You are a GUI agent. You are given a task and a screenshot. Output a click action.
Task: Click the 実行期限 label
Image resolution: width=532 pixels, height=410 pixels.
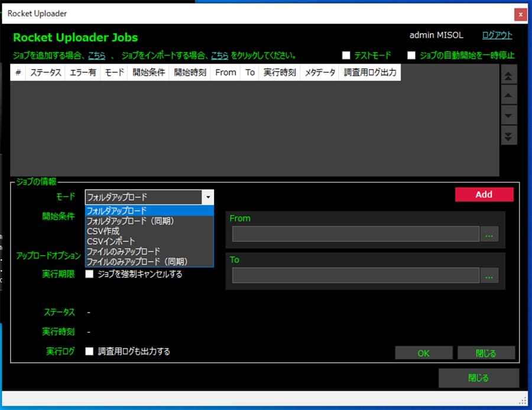(59, 274)
